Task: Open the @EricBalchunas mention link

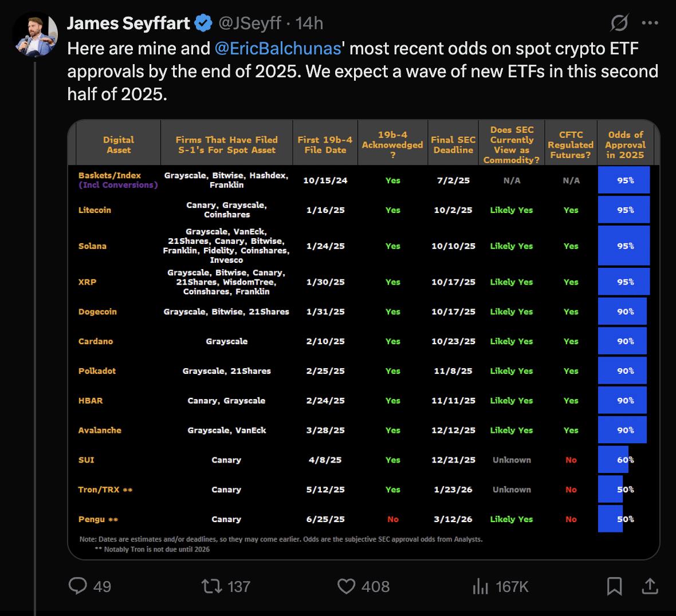Action: tap(278, 49)
